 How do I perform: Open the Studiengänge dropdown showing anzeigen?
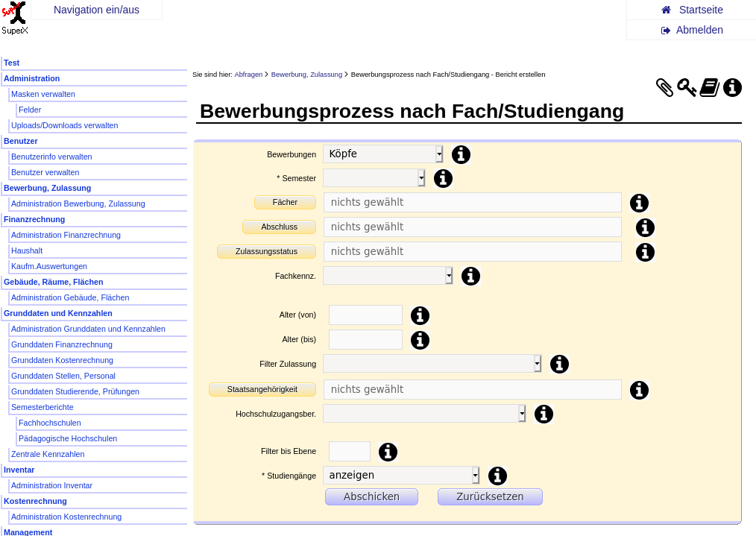[x=401, y=476]
